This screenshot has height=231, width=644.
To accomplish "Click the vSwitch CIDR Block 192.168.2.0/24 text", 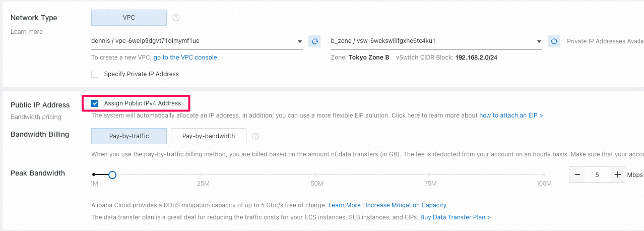I will [x=476, y=57].
